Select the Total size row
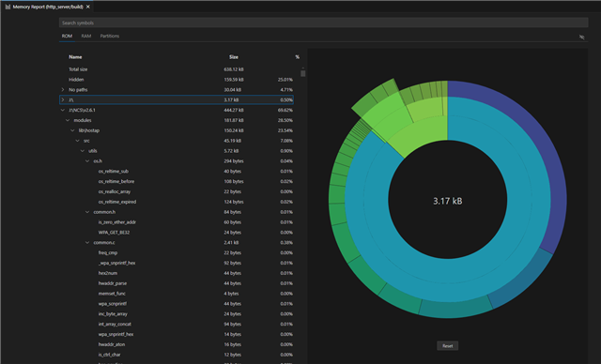 tap(177, 69)
